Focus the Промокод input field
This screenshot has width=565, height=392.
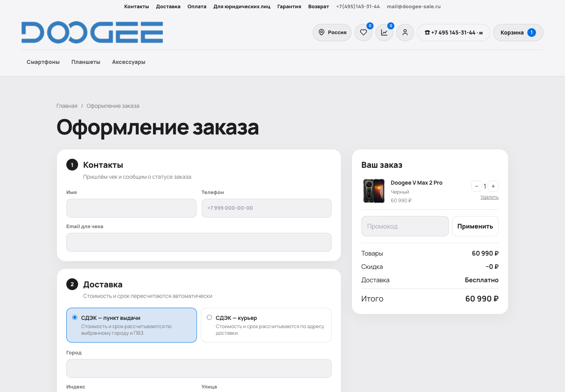click(x=405, y=226)
